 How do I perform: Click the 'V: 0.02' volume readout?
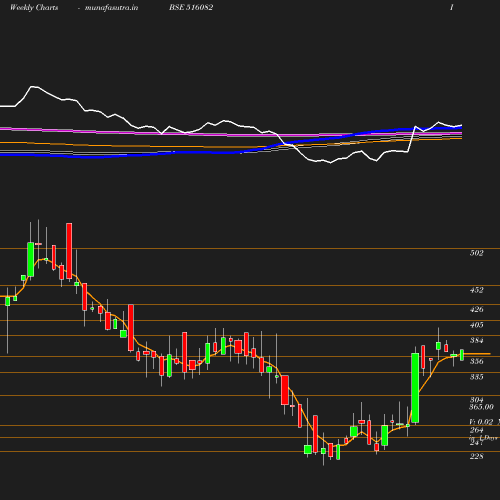pos(481,422)
